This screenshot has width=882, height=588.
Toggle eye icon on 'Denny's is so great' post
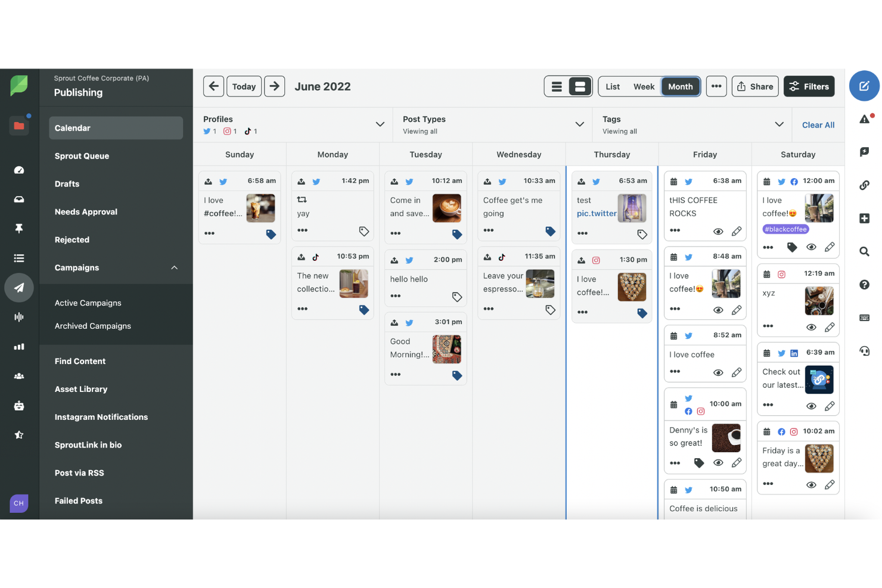tap(718, 463)
